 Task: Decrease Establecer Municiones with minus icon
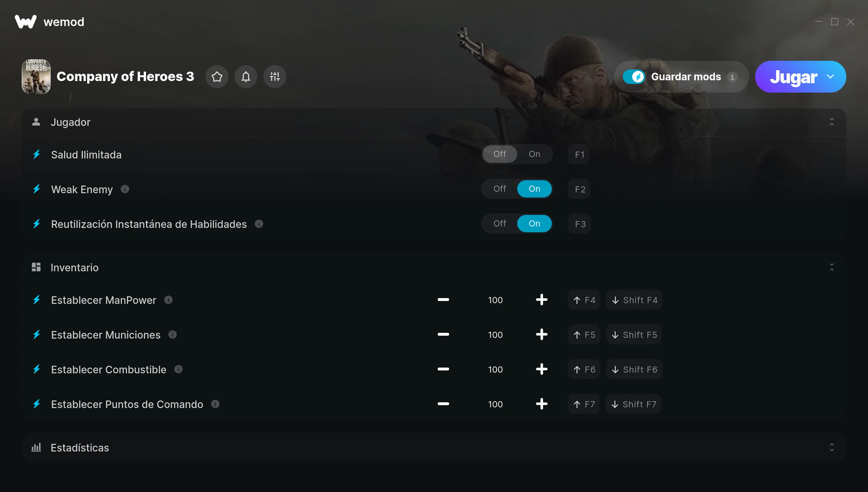[443, 334]
